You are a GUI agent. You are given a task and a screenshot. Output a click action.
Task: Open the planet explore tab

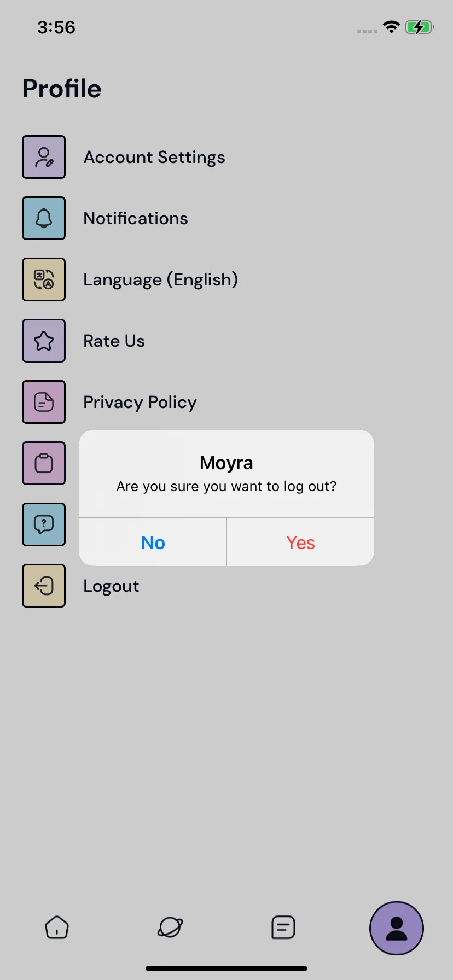[170, 927]
